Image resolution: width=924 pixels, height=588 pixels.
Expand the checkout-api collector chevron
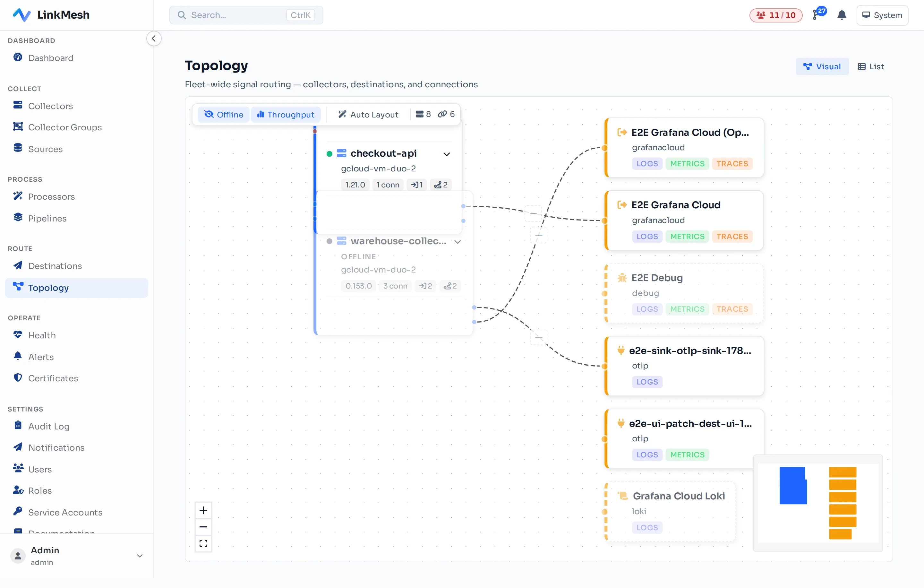tap(446, 154)
